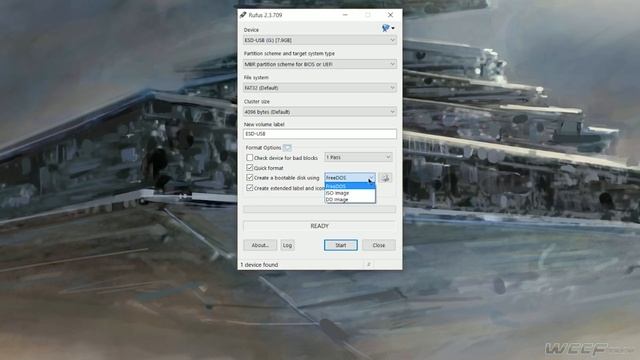The height and width of the screenshot is (360, 640).
Task: Open the File system FAT32 dropdown
Action: pyautogui.click(x=320, y=88)
